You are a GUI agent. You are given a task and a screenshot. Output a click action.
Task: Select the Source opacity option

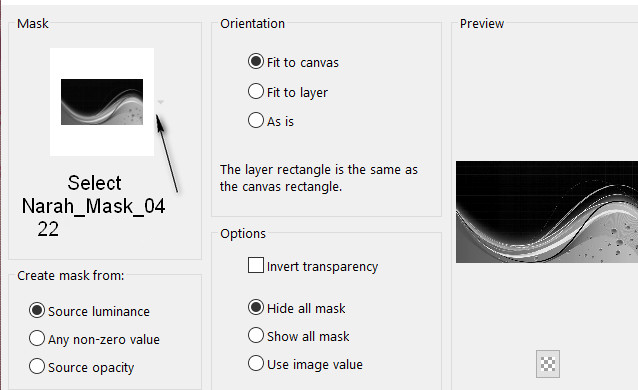[81, 367]
